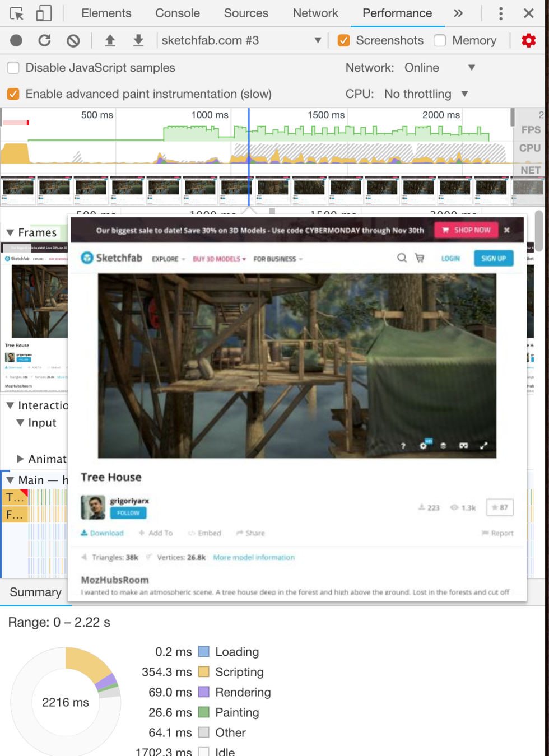The height and width of the screenshot is (756, 549).
Task: Select the Summary tab
Action: point(36,592)
